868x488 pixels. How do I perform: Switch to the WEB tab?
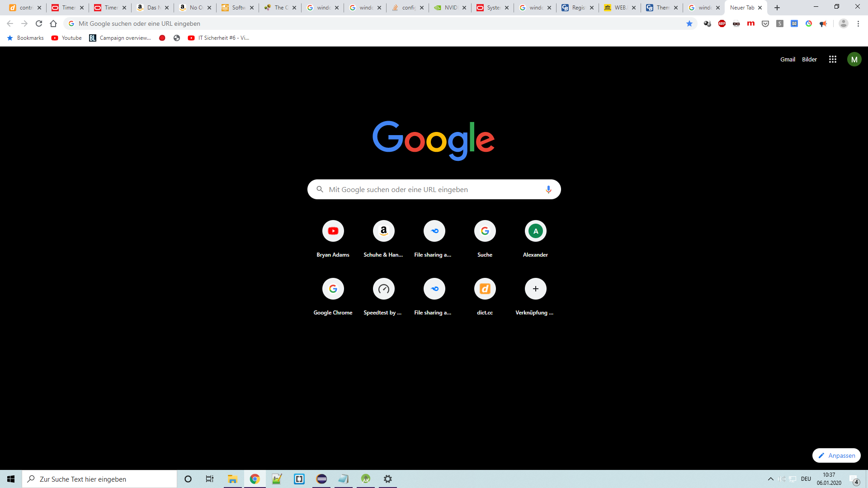[620, 8]
